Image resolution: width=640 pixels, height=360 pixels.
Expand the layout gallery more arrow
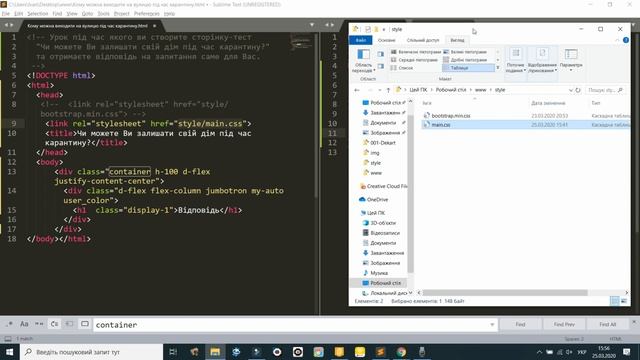pyautogui.click(x=498, y=68)
